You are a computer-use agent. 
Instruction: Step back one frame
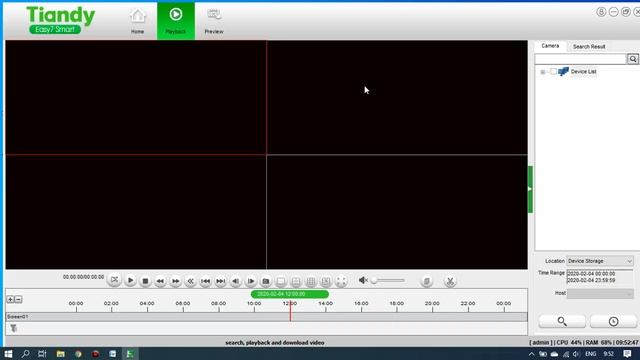[x=236, y=281]
